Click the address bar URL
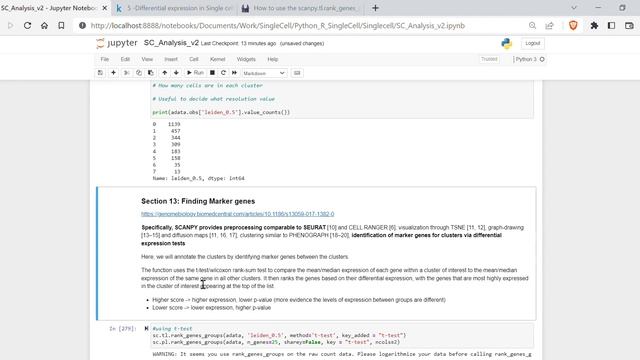This screenshot has width=640, height=360. (278, 25)
